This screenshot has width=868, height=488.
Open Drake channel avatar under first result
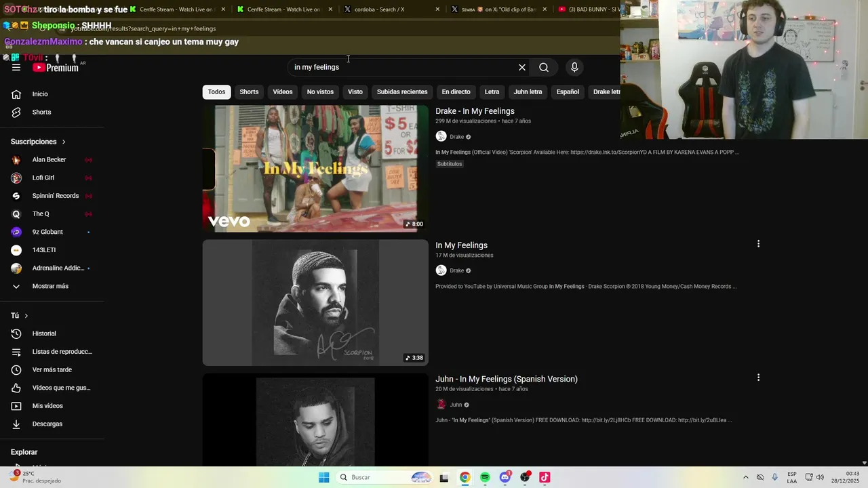pos(441,136)
